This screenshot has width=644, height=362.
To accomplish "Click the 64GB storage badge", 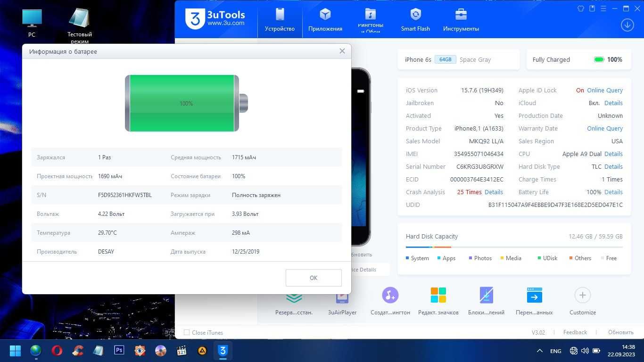I will point(445,59).
